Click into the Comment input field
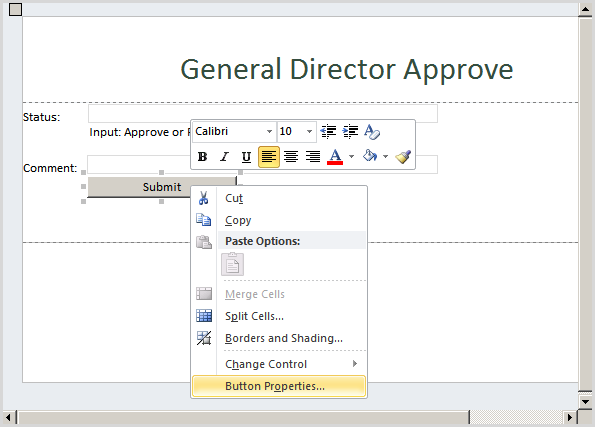The height and width of the screenshot is (427, 595). (x=263, y=164)
